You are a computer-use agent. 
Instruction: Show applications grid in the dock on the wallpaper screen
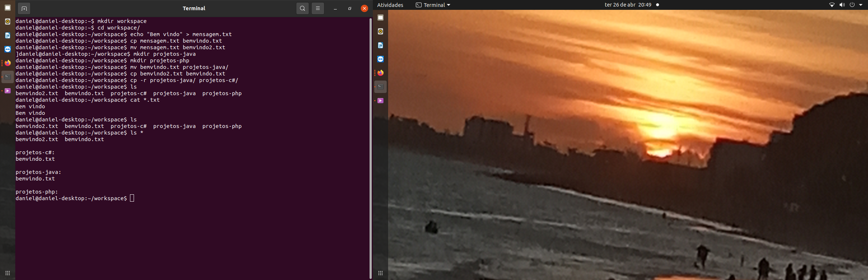point(380,273)
